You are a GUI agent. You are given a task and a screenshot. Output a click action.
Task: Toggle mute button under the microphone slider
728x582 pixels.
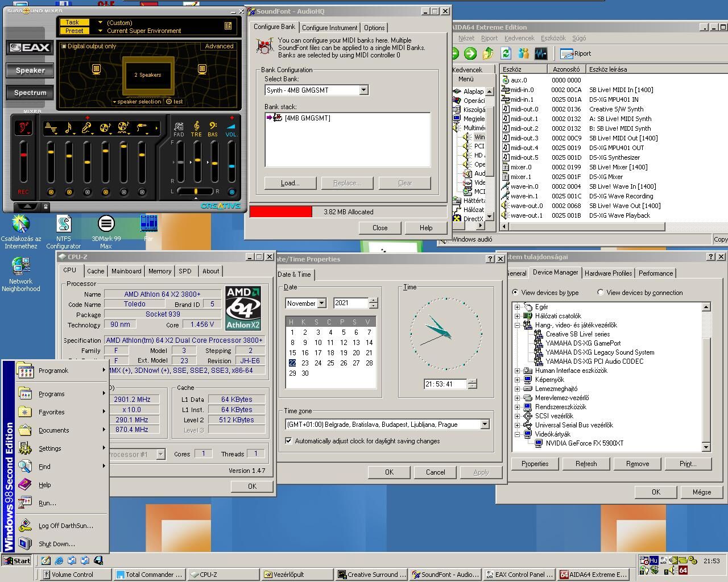88,192
